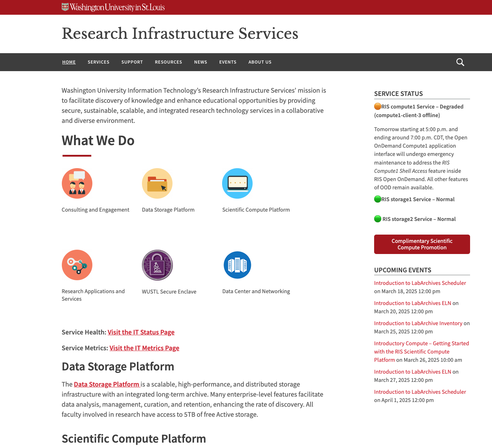
Task: Click the search magnifier icon in navbar
Action: pyautogui.click(x=460, y=62)
